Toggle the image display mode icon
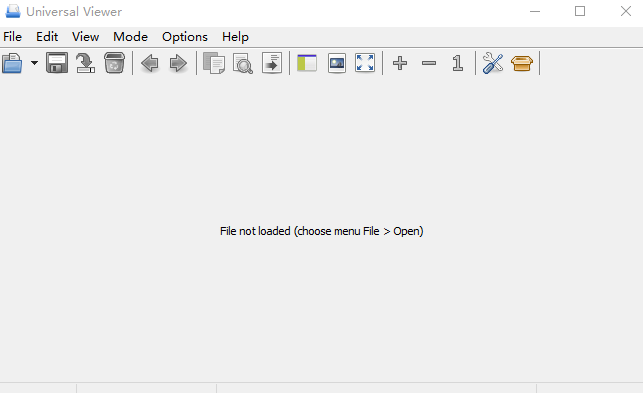The width and height of the screenshot is (643, 393). tap(337, 63)
